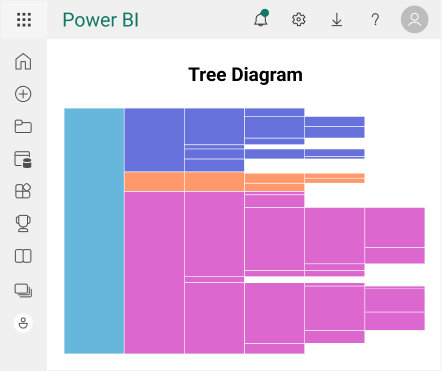Screen dimensions: 442x371
Task: Click the Create plus icon
Action: tap(23, 94)
